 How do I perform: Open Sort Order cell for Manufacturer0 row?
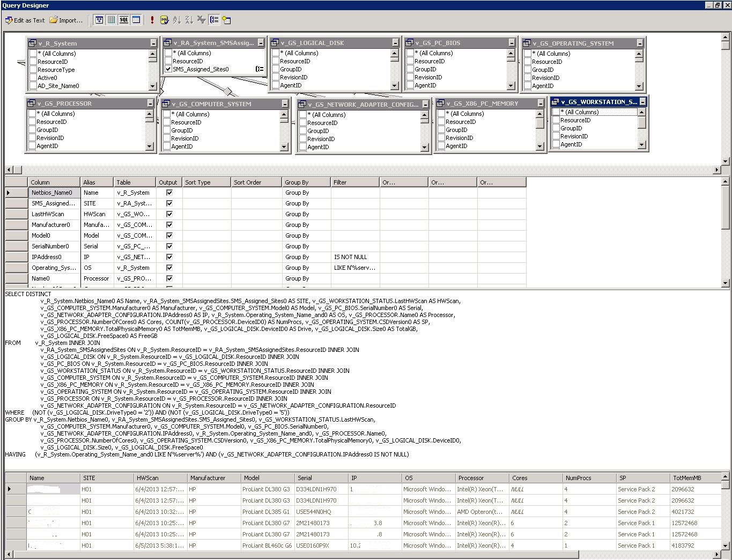256,225
